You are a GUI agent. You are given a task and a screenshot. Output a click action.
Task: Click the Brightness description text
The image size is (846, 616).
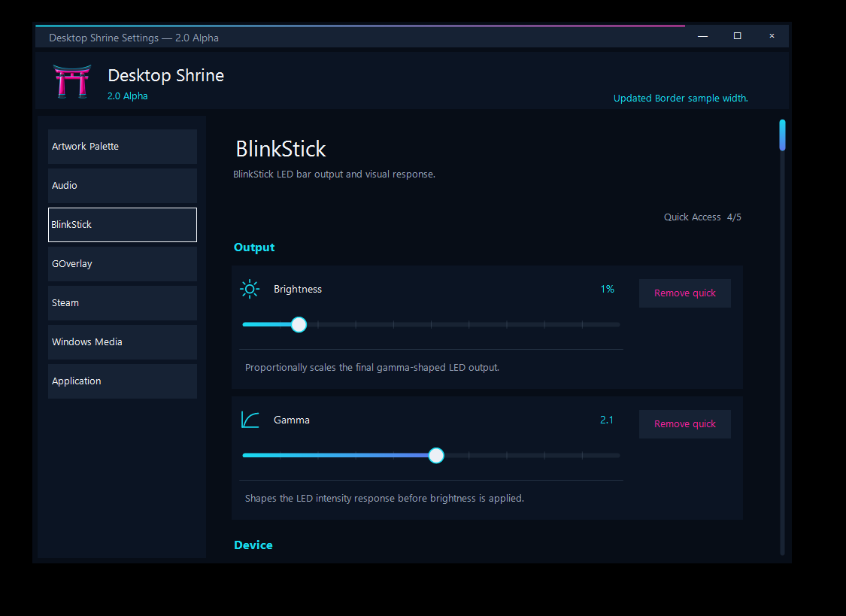372,367
